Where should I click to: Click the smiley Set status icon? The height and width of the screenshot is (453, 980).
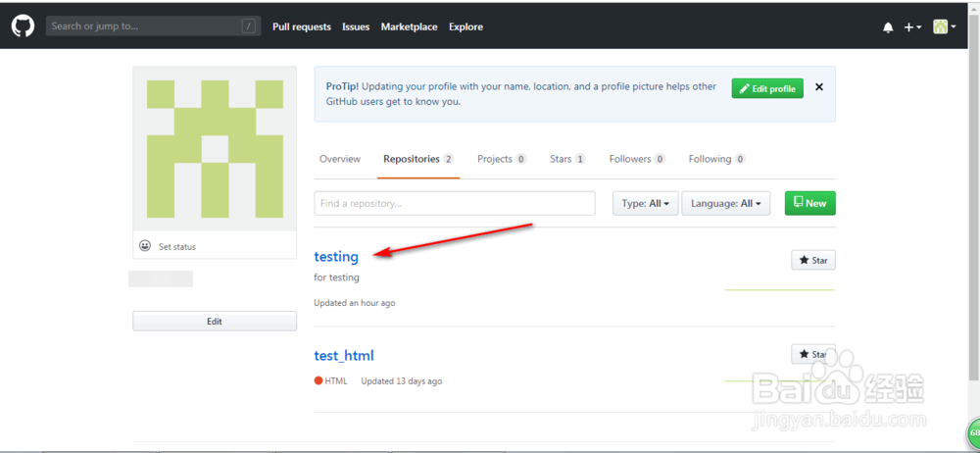coord(145,246)
